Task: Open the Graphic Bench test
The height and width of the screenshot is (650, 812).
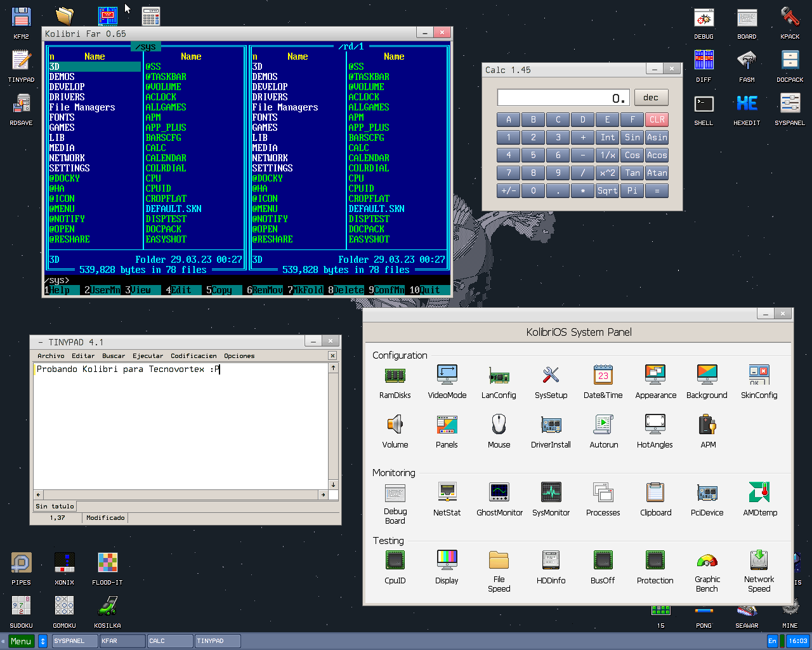Action: tap(707, 561)
